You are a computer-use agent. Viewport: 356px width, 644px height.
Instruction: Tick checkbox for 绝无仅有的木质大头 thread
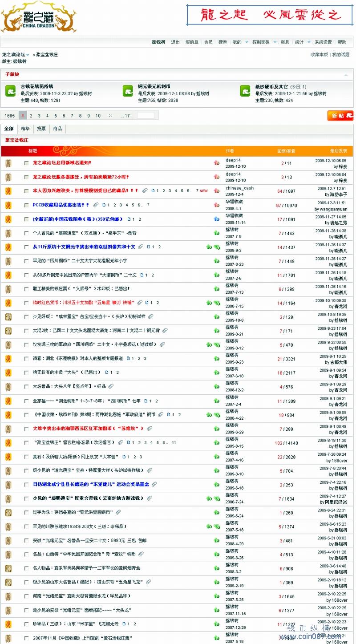pos(26,373)
